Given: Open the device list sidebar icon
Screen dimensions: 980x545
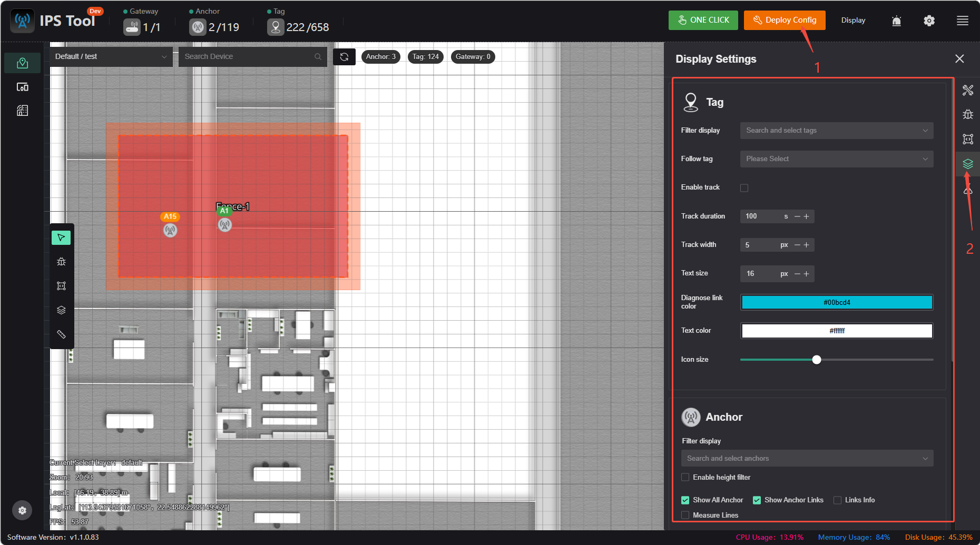Looking at the screenshot, I should 22,87.
